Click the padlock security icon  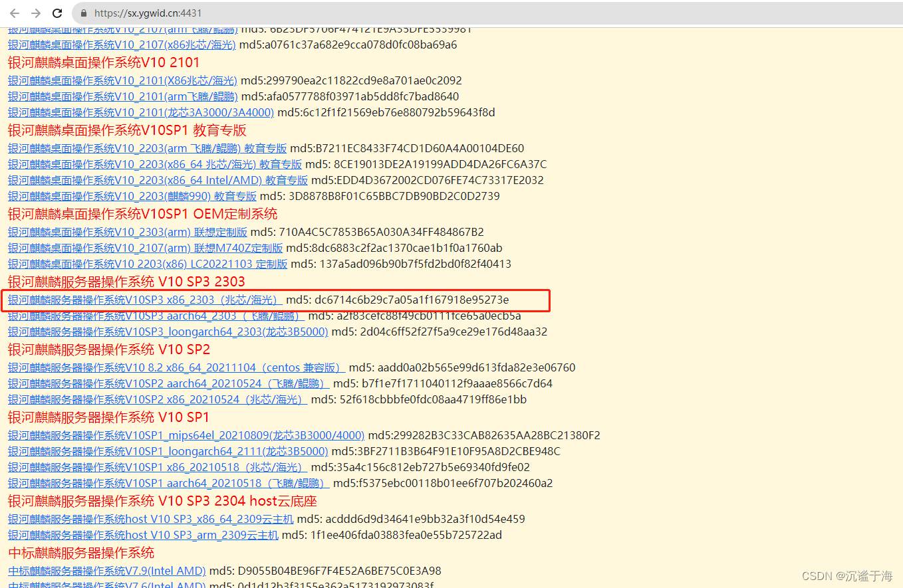84,13
